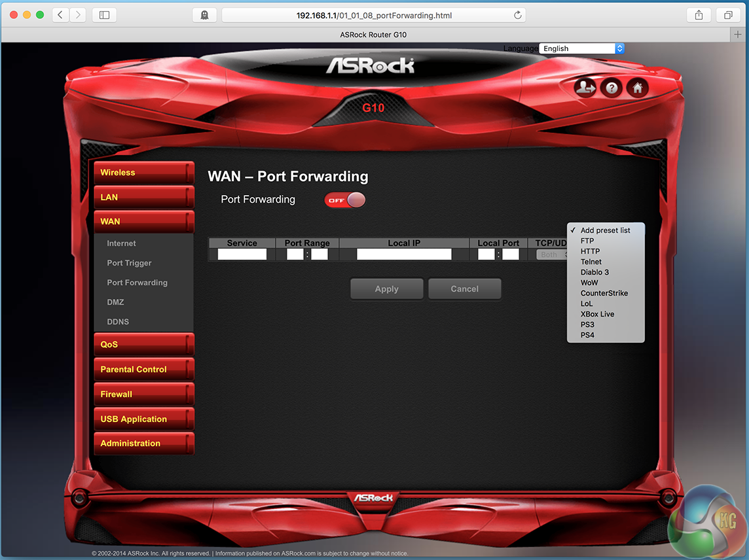Expand the QoS sidebar menu
The image size is (749, 560).
[x=144, y=344]
